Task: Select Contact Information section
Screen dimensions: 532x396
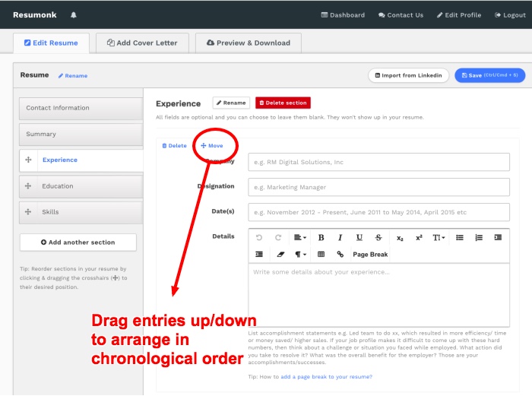Action: pos(81,108)
